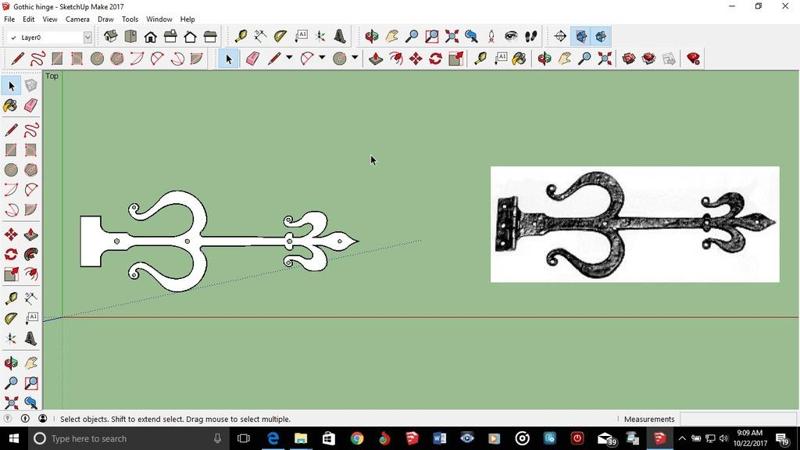
Task: Select Axes tool in left palette
Action: [x=11, y=338]
